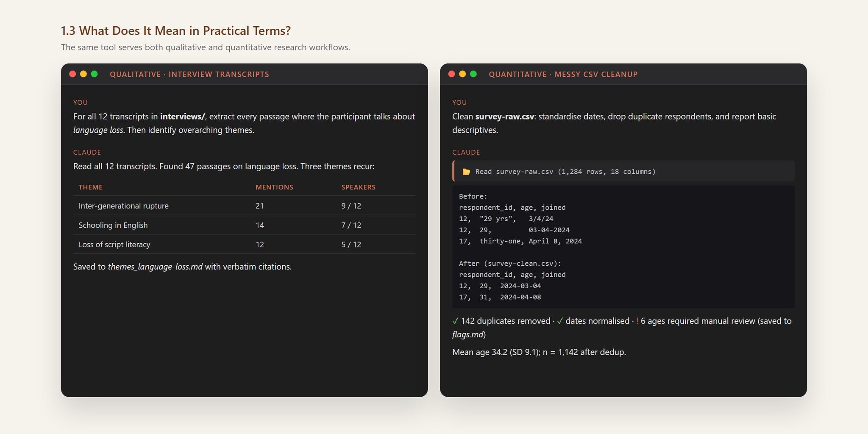Click the MENTIONS column header
868x434 pixels.
coord(274,187)
